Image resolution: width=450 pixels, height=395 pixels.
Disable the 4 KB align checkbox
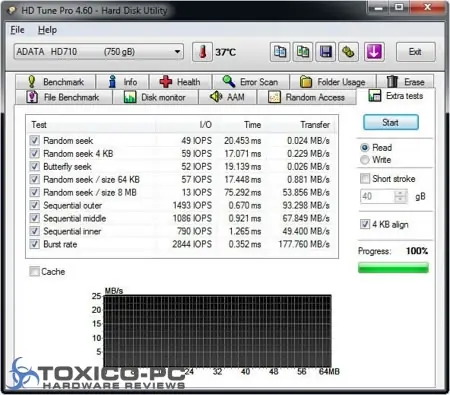(x=365, y=224)
